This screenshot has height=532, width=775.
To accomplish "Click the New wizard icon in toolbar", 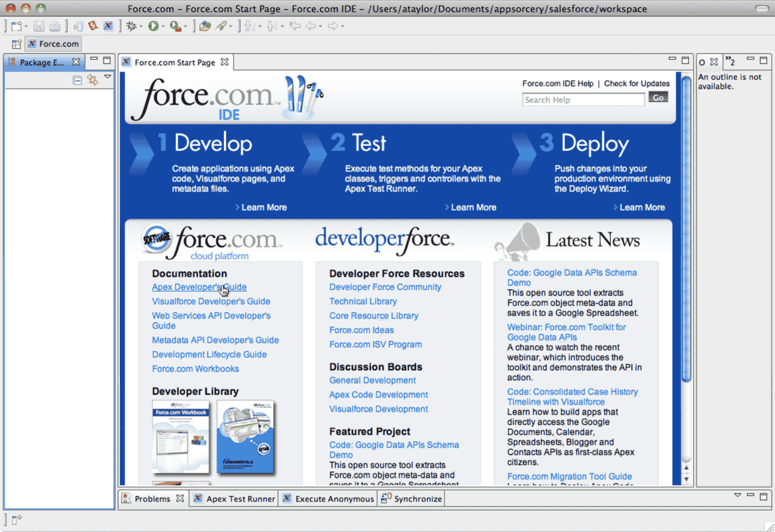I will [17, 27].
